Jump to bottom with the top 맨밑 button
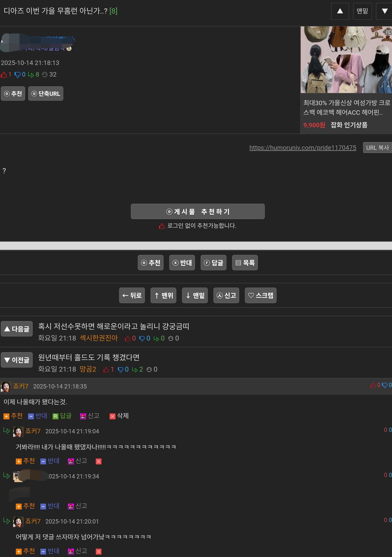392x557 pixels. pos(362,11)
